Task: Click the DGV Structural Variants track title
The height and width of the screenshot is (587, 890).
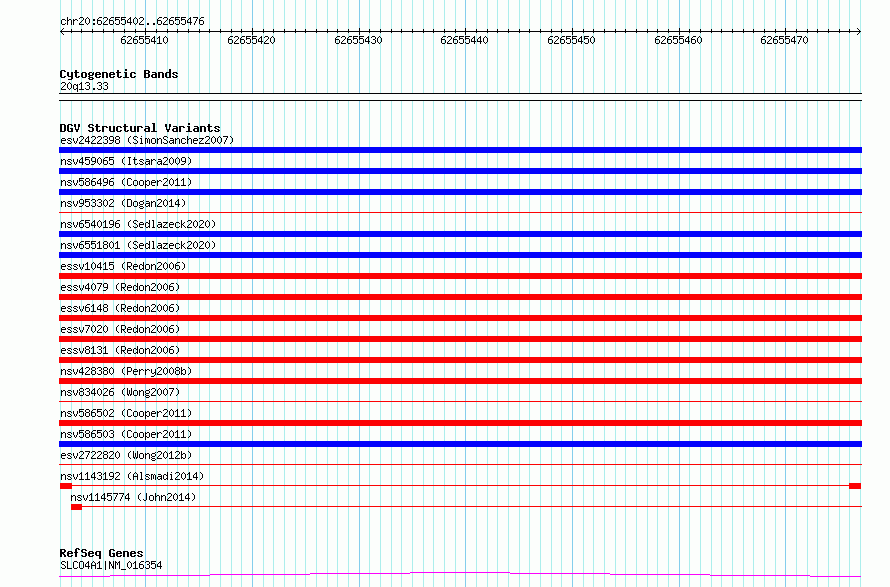Action: point(140,128)
